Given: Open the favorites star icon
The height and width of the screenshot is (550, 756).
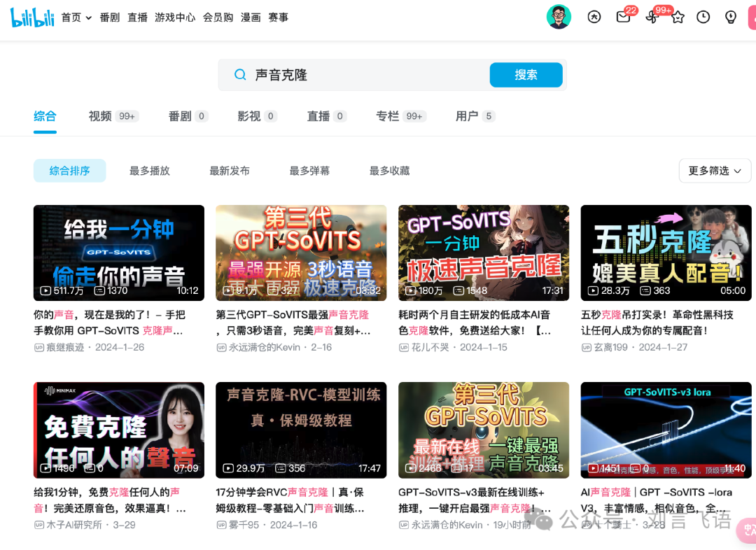Looking at the screenshot, I should coord(678,17).
